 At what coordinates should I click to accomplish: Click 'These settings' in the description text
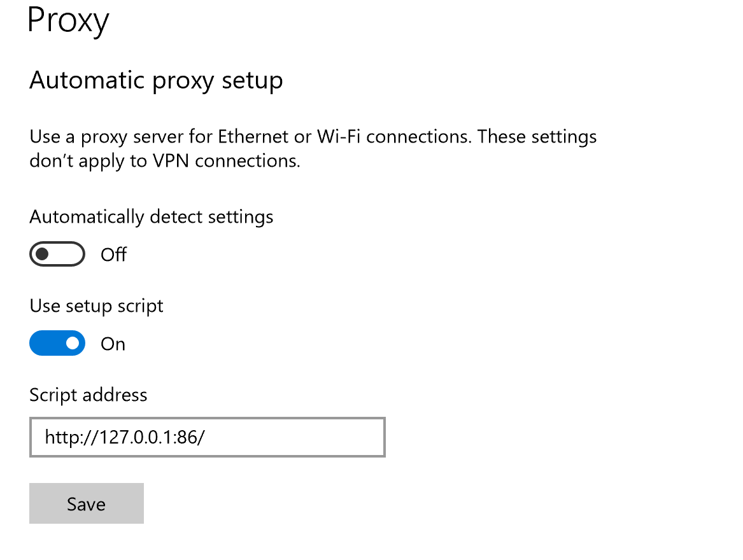pyautogui.click(x=537, y=137)
